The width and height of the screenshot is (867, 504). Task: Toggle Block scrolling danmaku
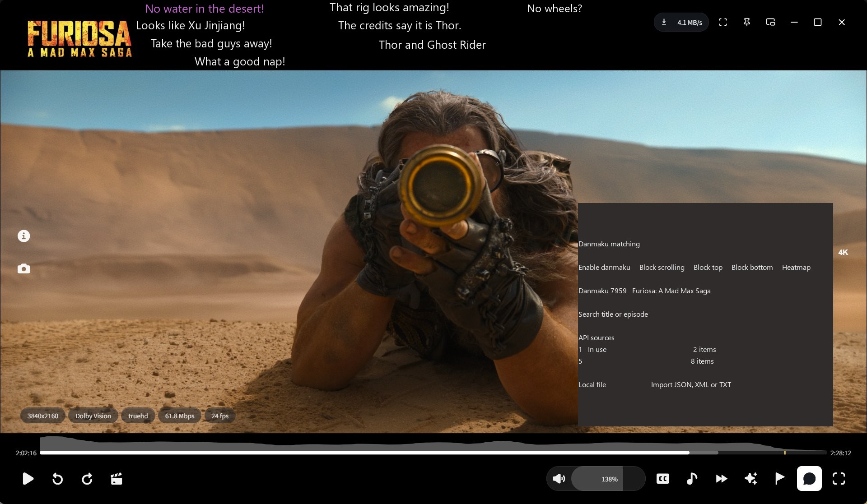tap(662, 268)
